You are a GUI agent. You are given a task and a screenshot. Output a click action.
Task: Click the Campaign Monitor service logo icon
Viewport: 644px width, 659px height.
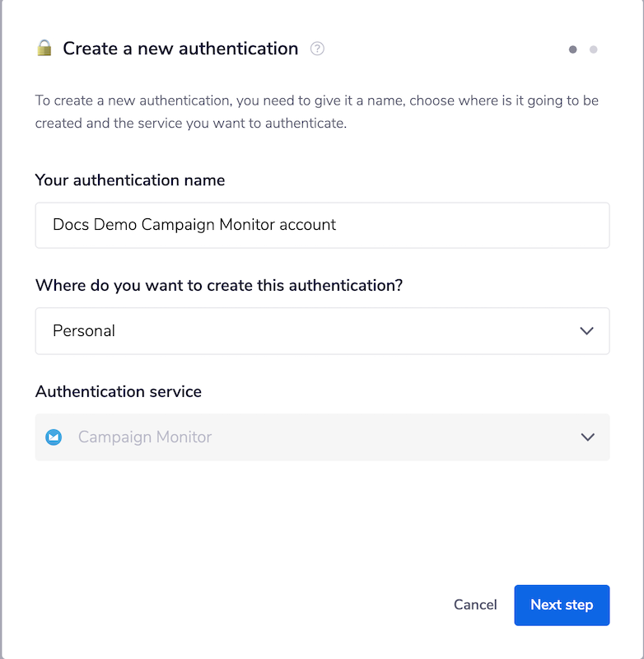point(54,437)
